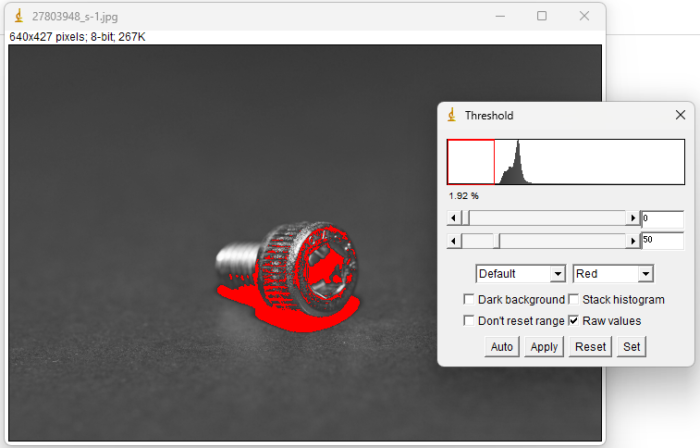Click the 27803948_s-1.jpg window title
The width and height of the screenshot is (700, 448).
point(75,17)
